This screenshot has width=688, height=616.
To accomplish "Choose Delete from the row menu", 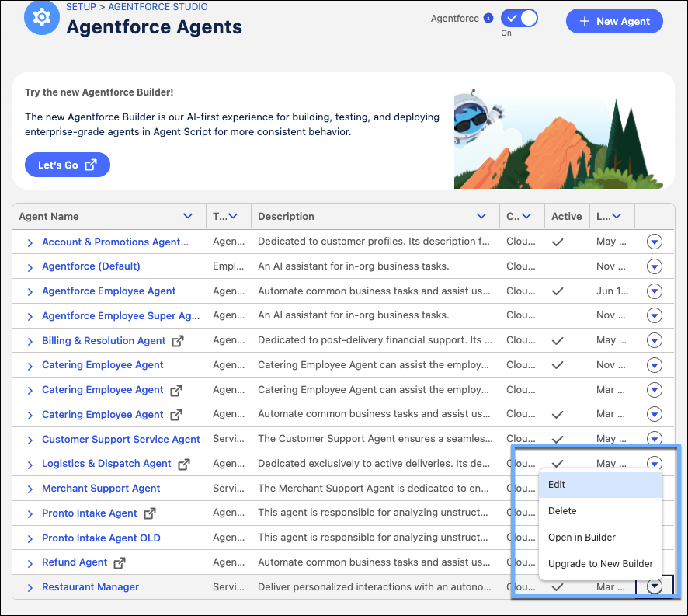I will tap(600, 510).
